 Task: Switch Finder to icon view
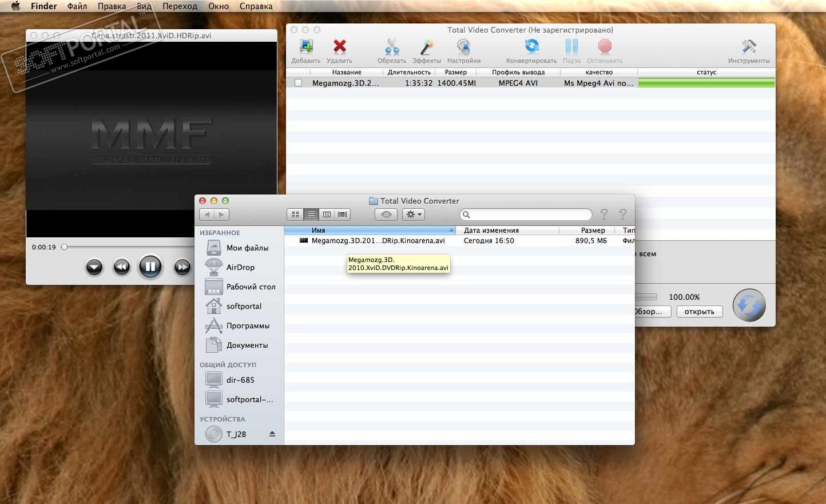[295, 215]
